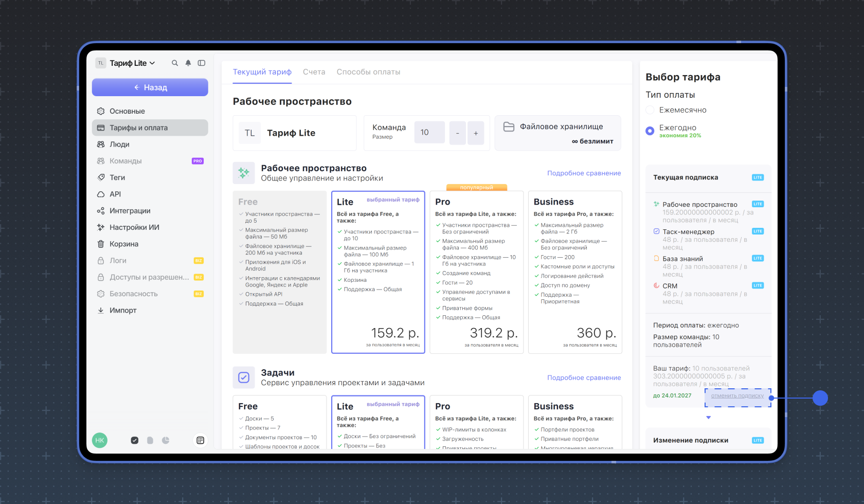This screenshot has width=864, height=504.
Task: Open Интеграции in the sidebar
Action: click(150, 211)
